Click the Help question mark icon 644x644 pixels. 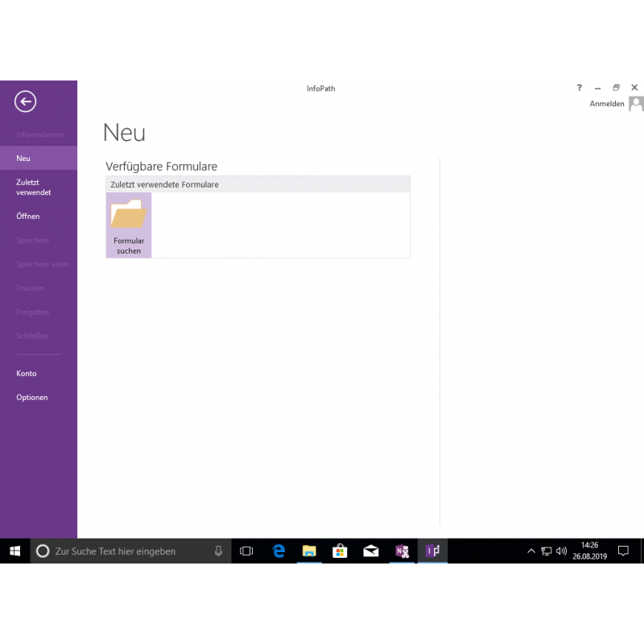(x=579, y=88)
